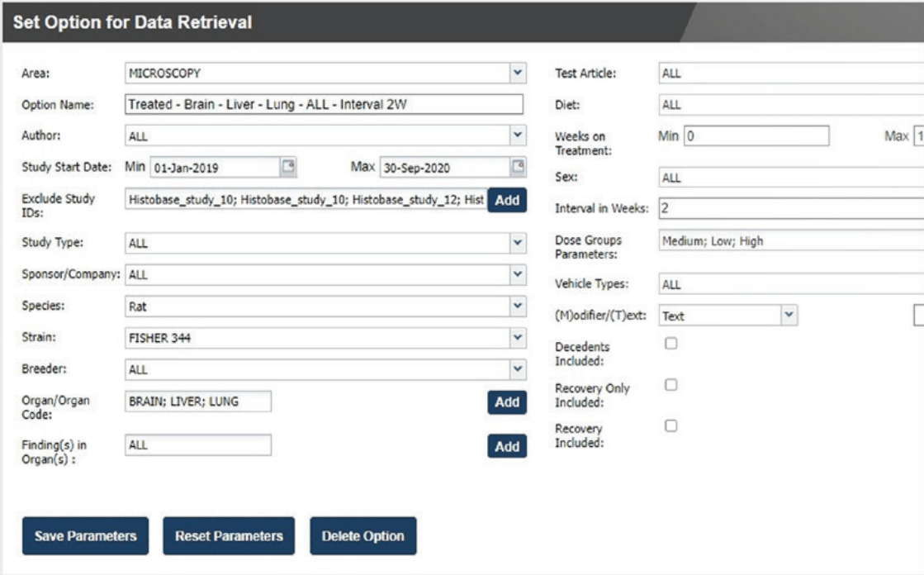Enable the Decedents Included checkbox
924x575 pixels.
click(x=671, y=344)
